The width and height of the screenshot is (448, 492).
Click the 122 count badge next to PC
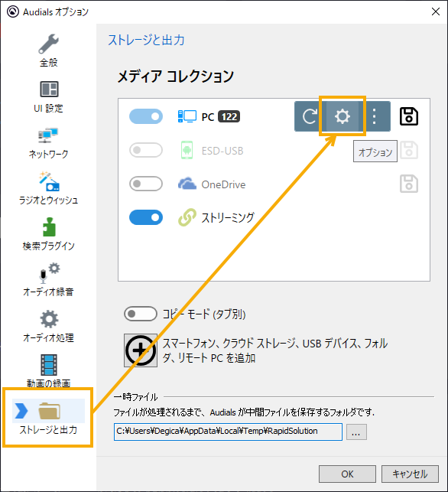(x=229, y=117)
